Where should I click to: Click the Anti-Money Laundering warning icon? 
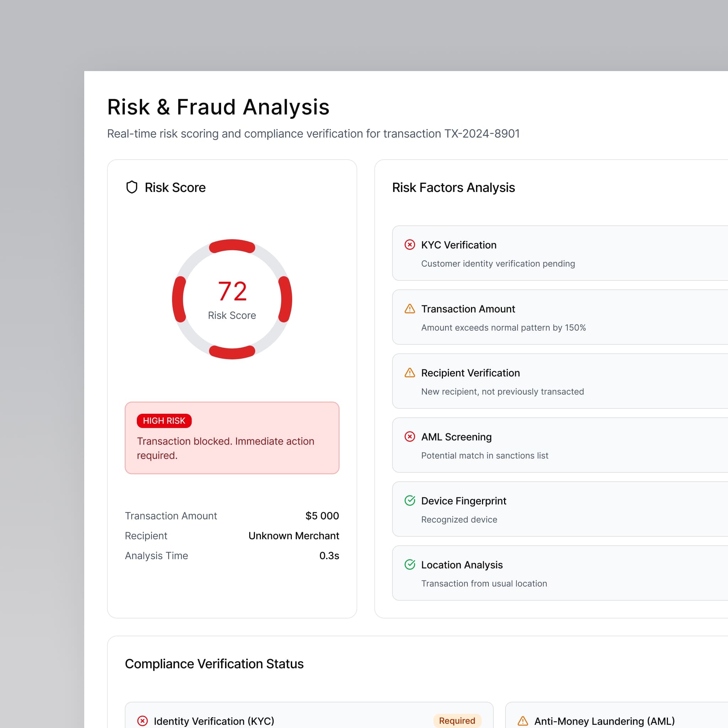pyautogui.click(x=523, y=721)
